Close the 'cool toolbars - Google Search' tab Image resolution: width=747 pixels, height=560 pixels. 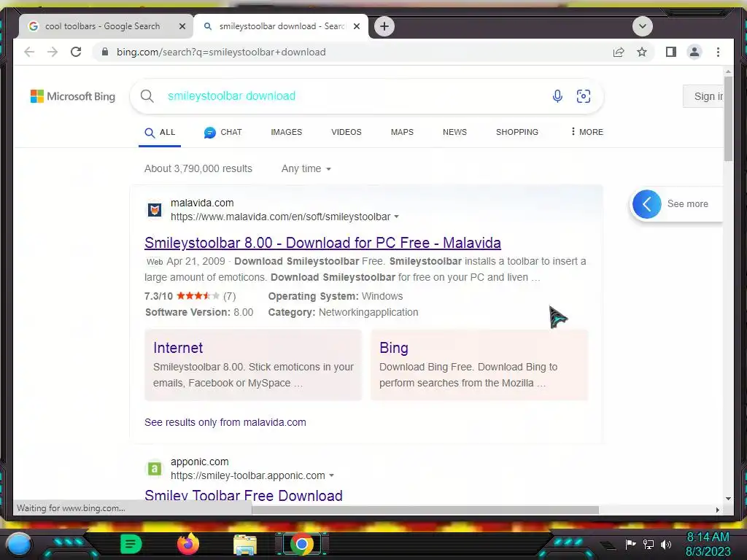(182, 27)
